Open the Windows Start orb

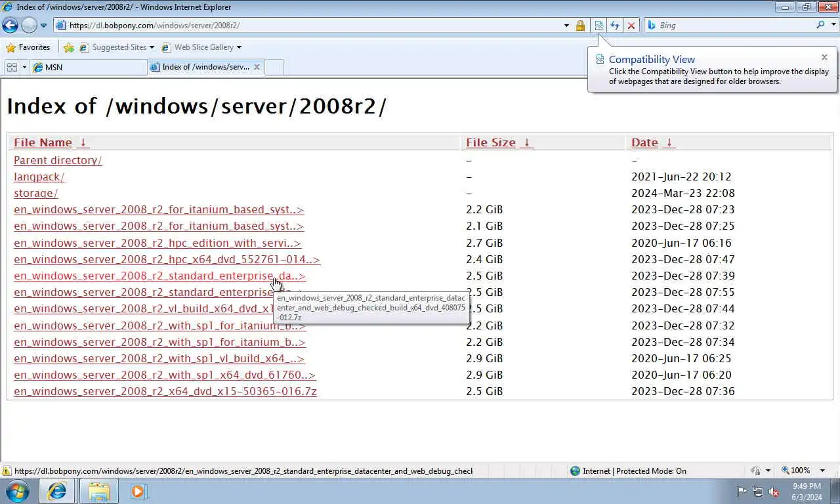(x=18, y=491)
